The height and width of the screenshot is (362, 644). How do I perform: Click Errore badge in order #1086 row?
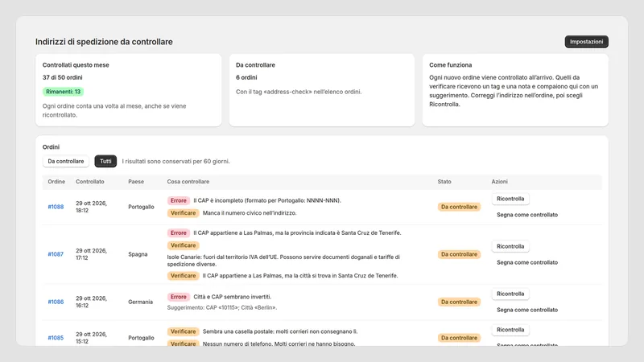click(x=178, y=297)
